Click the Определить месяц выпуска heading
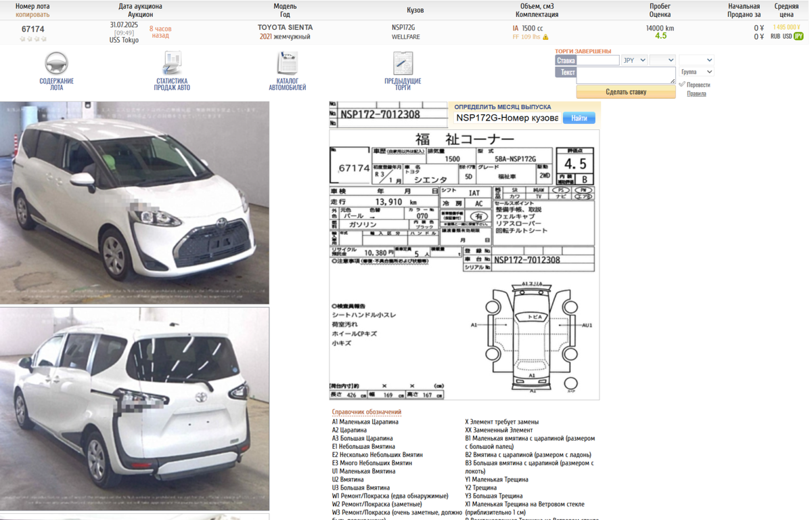Screen dimensions: 812x520 pyautogui.click(x=502, y=107)
